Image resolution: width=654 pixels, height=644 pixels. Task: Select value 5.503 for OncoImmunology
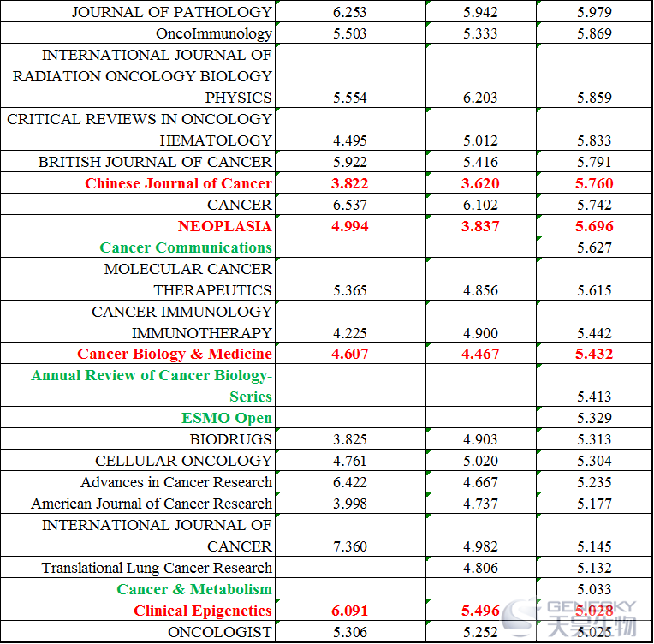coord(349,33)
